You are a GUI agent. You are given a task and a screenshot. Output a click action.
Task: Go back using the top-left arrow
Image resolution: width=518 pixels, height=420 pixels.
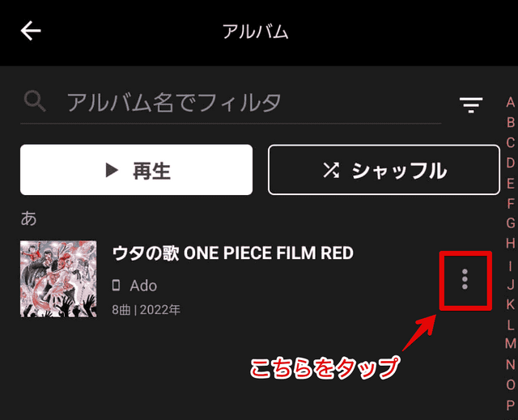31,31
